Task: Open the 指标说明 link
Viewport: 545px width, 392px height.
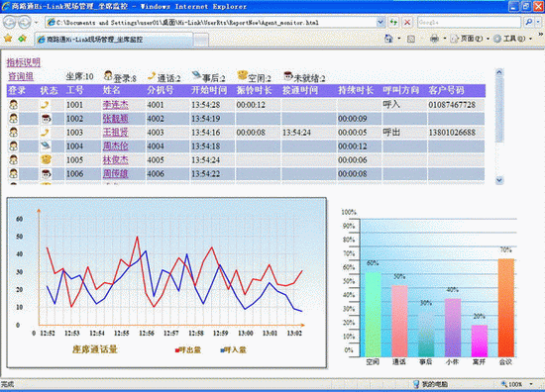Action: pyautogui.click(x=24, y=62)
